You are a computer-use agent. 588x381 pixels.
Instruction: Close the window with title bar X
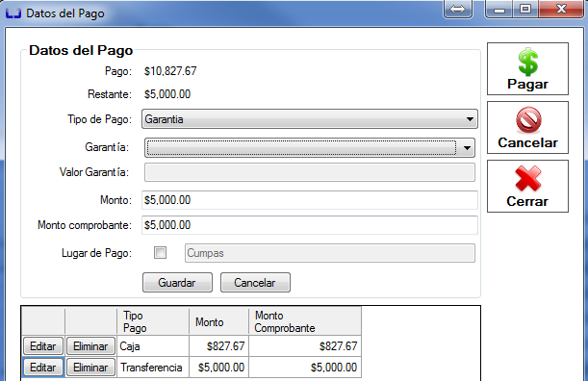click(561, 9)
